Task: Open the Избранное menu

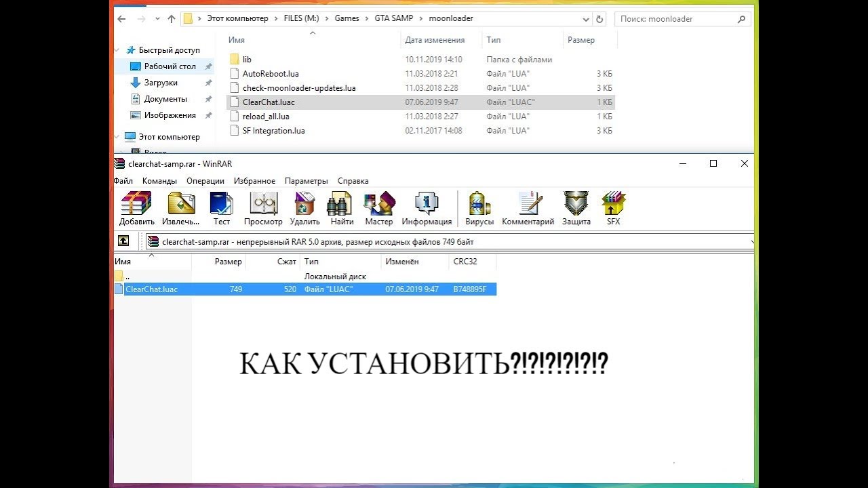Action: (x=254, y=181)
